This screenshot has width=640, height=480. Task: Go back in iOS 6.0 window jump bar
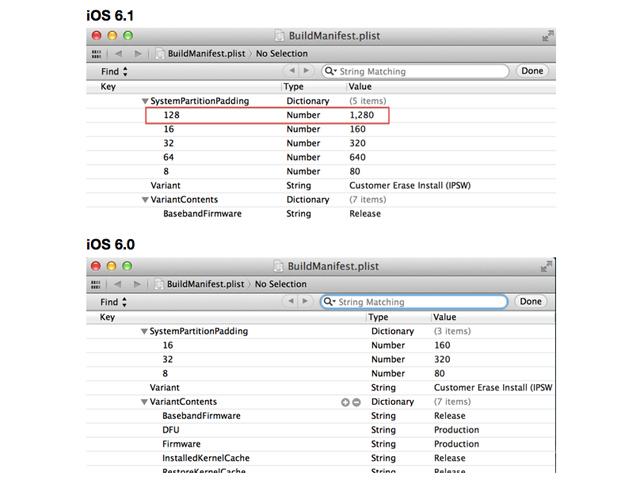118,284
